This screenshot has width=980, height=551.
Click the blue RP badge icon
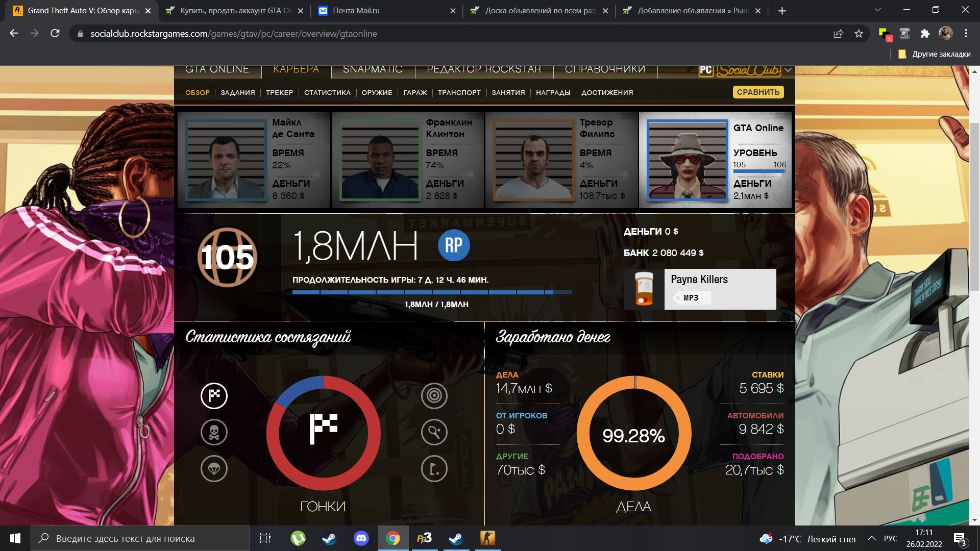454,245
